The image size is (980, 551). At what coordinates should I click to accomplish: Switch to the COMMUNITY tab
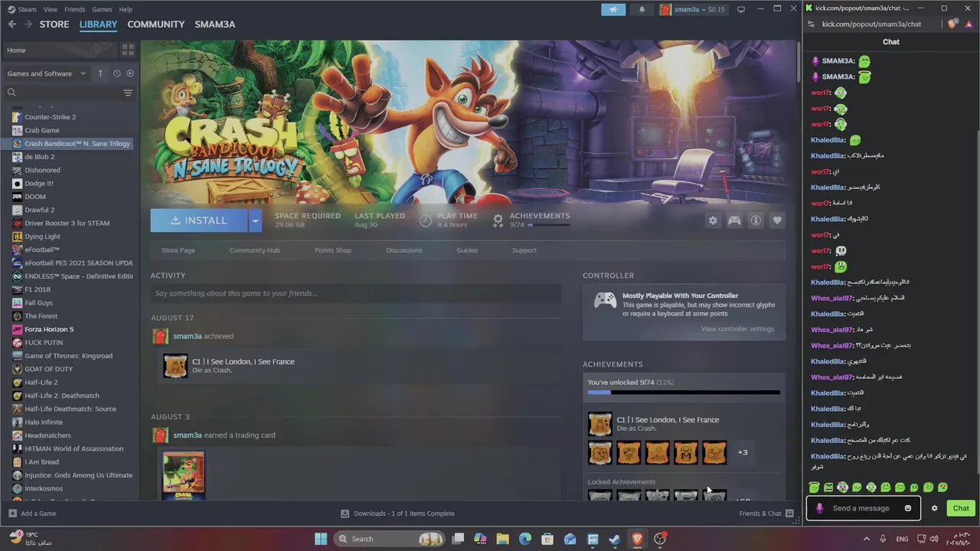(156, 24)
